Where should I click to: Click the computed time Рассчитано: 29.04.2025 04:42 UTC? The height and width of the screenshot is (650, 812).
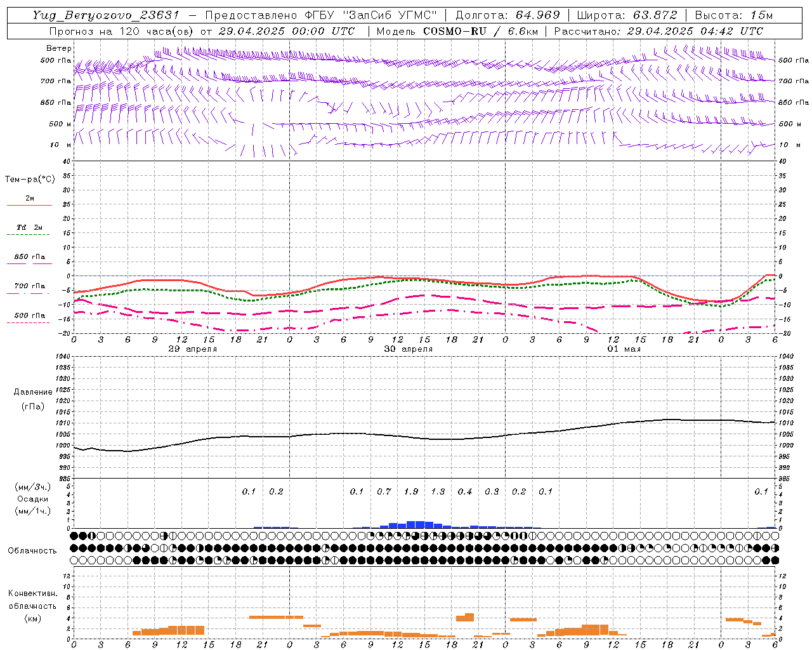(x=658, y=31)
